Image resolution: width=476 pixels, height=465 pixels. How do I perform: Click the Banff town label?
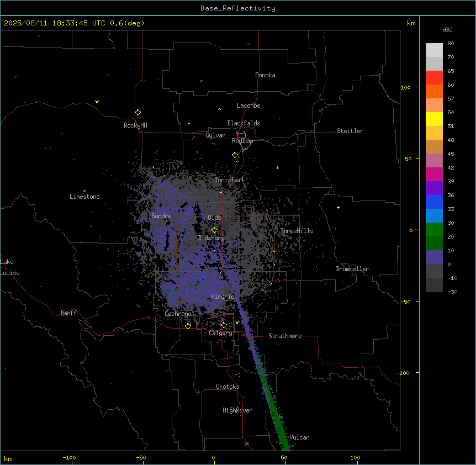(x=68, y=313)
